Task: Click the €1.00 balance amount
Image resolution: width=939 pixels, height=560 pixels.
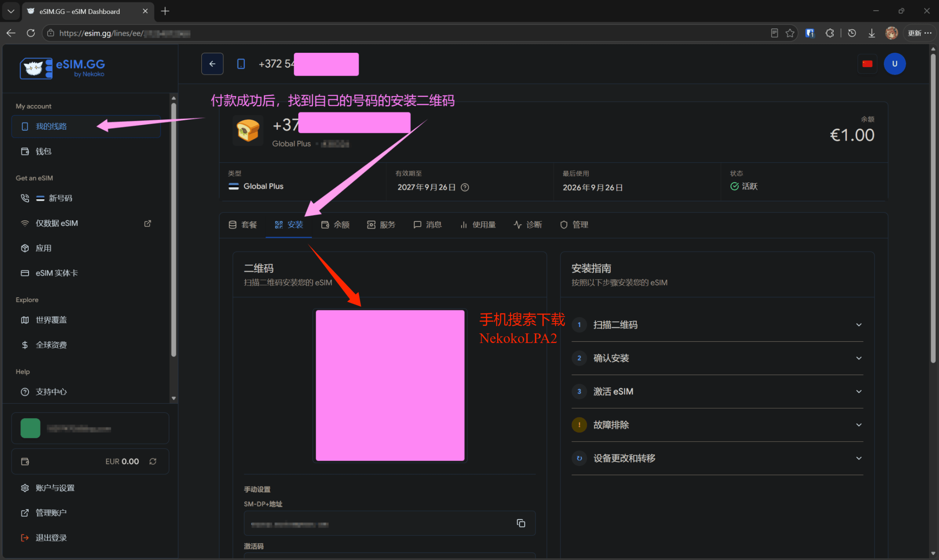Action: pyautogui.click(x=852, y=135)
